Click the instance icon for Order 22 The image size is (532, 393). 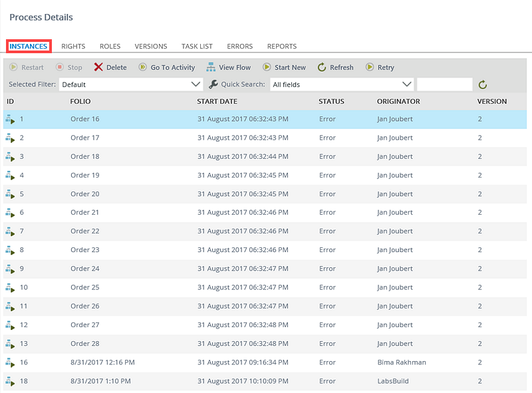[x=10, y=231]
